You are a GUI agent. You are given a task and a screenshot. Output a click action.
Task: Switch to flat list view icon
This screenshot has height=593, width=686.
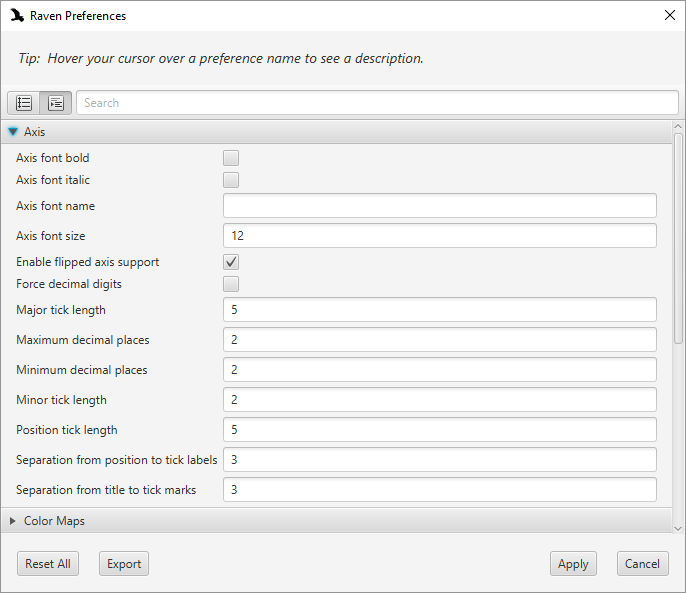[x=24, y=103]
